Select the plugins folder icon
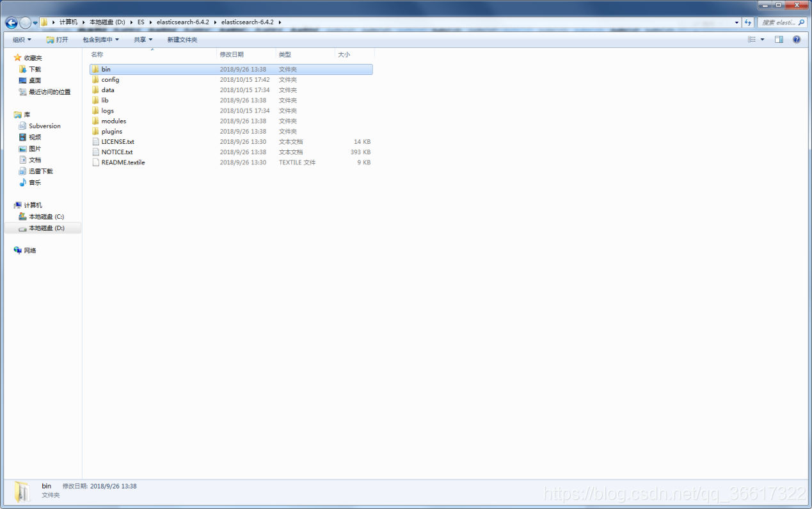Screen dimensions: 812x509 pyautogui.click(x=95, y=131)
